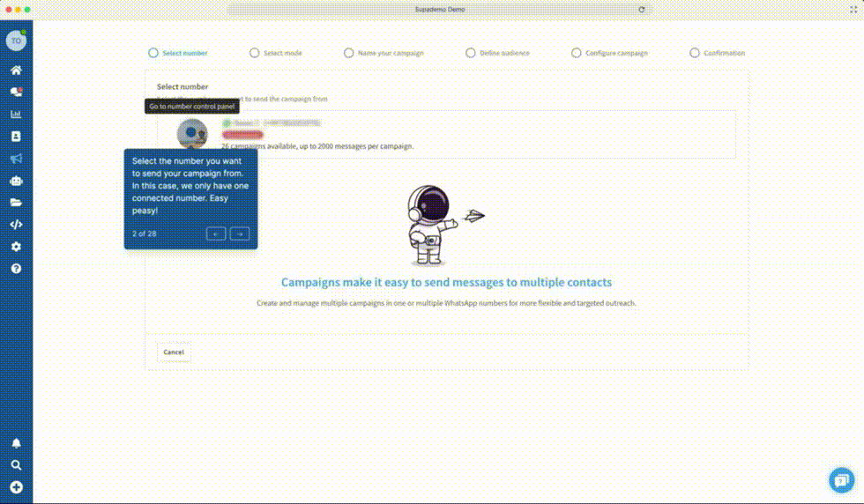Open the notifications bell icon
Viewport: 864px width, 504px height.
(x=16, y=443)
